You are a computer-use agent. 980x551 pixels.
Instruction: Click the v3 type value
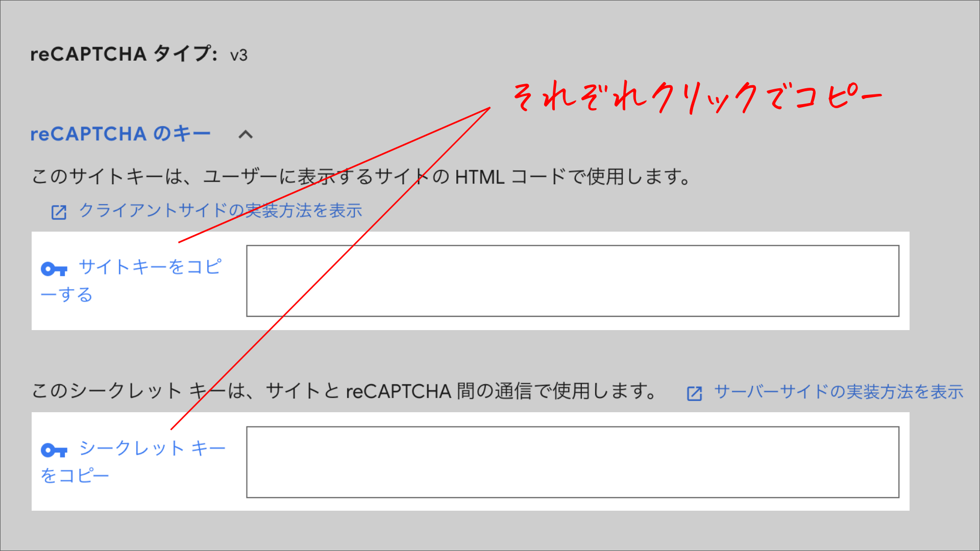coord(239,55)
